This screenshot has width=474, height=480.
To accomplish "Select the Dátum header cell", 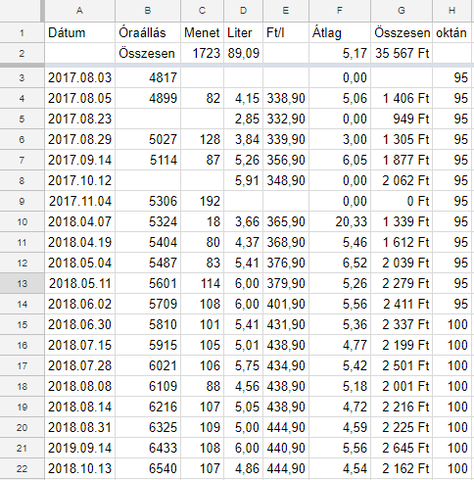I will tap(80, 33).
